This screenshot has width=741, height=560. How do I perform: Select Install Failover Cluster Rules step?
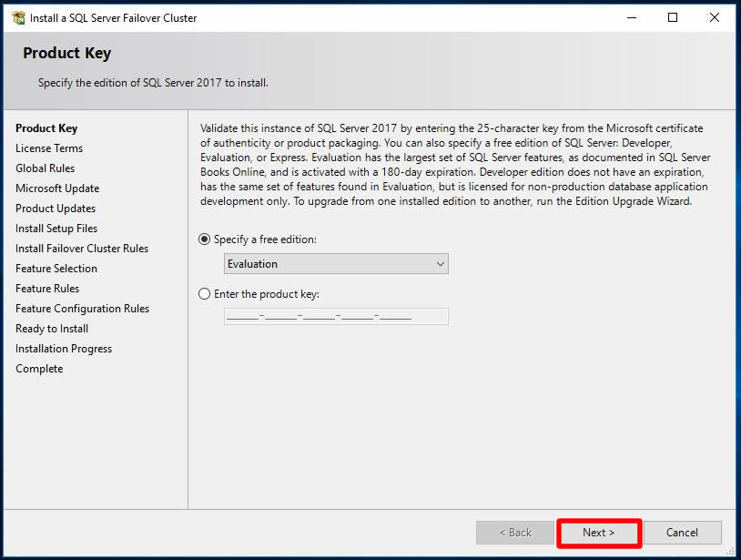tap(82, 249)
